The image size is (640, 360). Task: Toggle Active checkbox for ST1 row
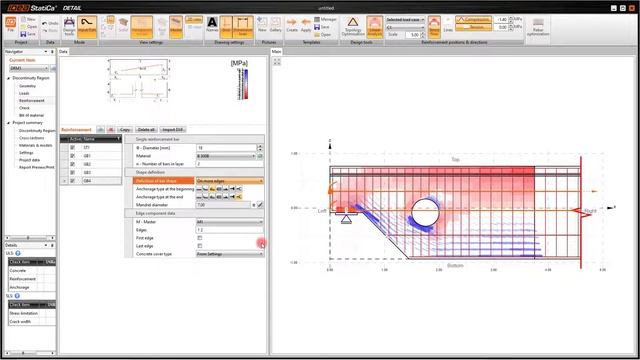(72, 147)
